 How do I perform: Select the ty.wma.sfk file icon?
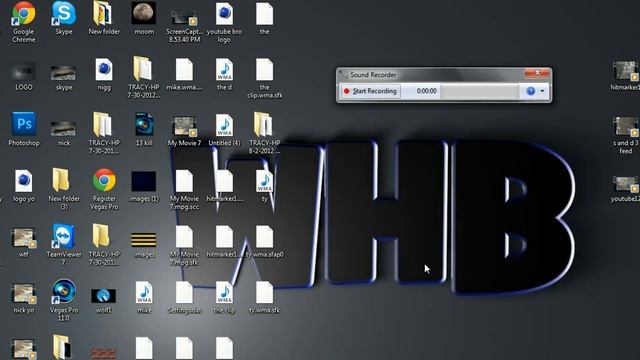(264, 292)
